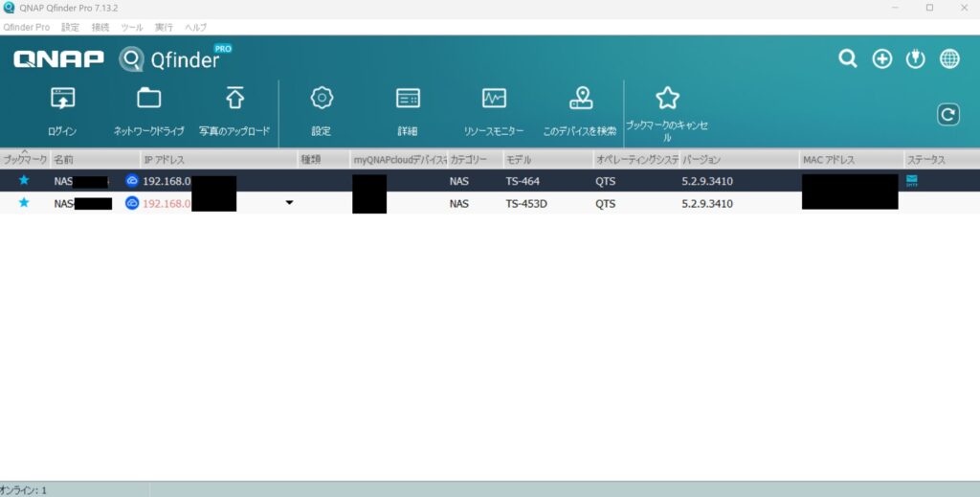Screen dimensions: 980x497
Task: Click NAS category cell in TS-453D row
Action: tap(458, 204)
